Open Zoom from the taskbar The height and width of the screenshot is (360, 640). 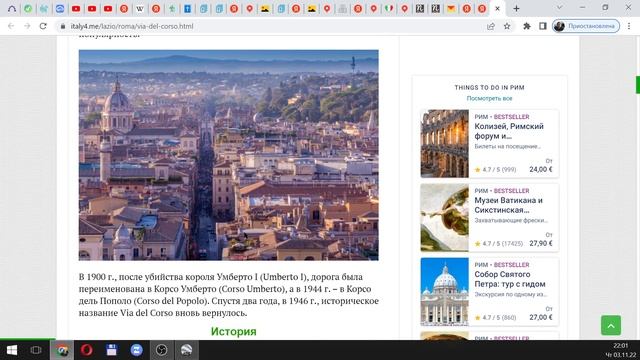point(136,350)
